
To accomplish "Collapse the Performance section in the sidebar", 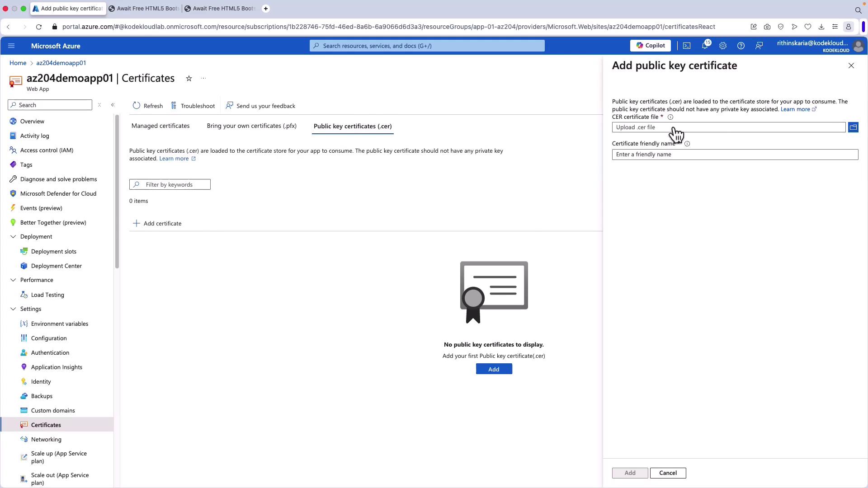I will pyautogui.click(x=13, y=280).
